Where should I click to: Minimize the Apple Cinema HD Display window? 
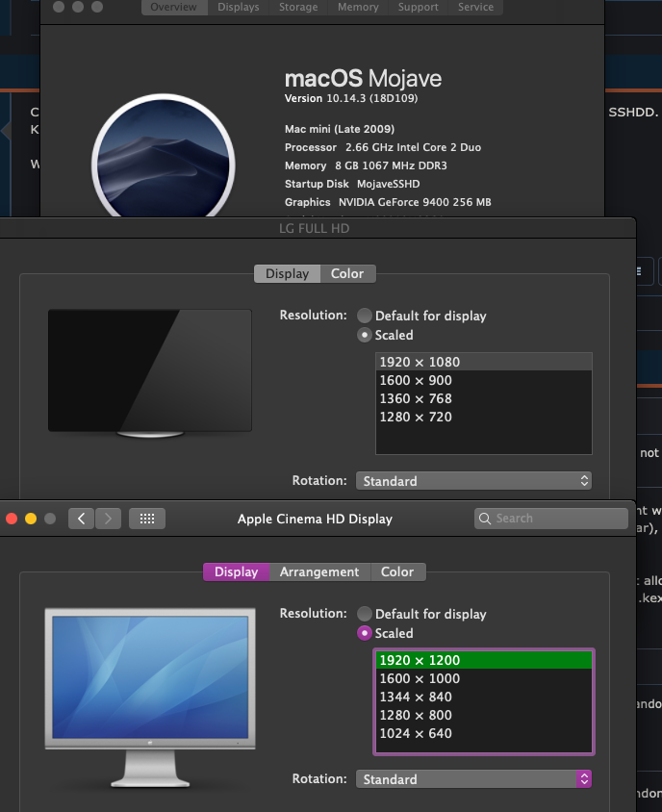pyautogui.click(x=31, y=519)
